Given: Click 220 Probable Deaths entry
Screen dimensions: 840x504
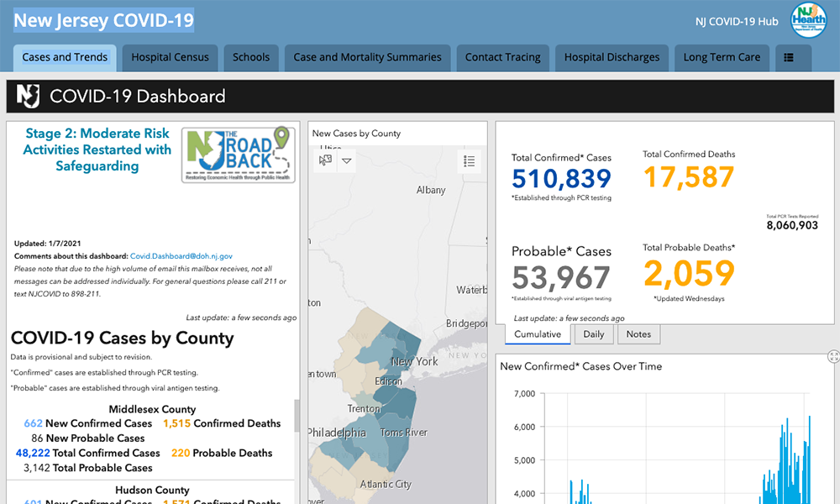Looking at the screenshot, I should 222,453.
